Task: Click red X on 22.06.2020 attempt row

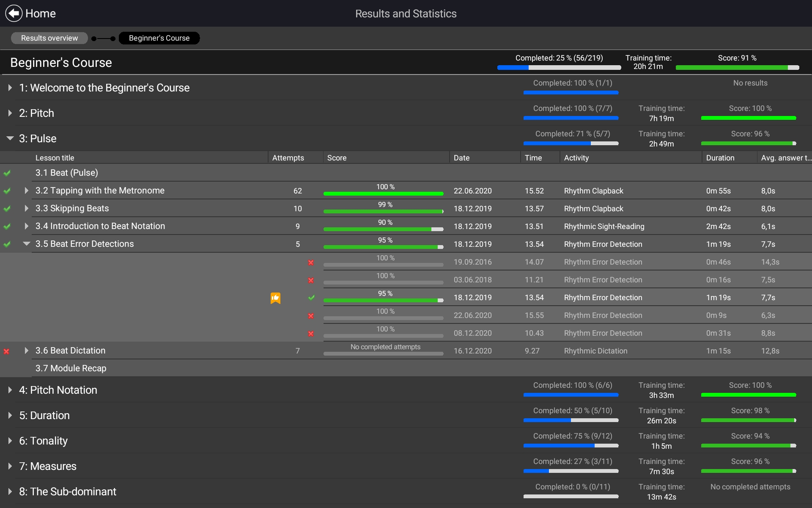Action: [x=311, y=316]
